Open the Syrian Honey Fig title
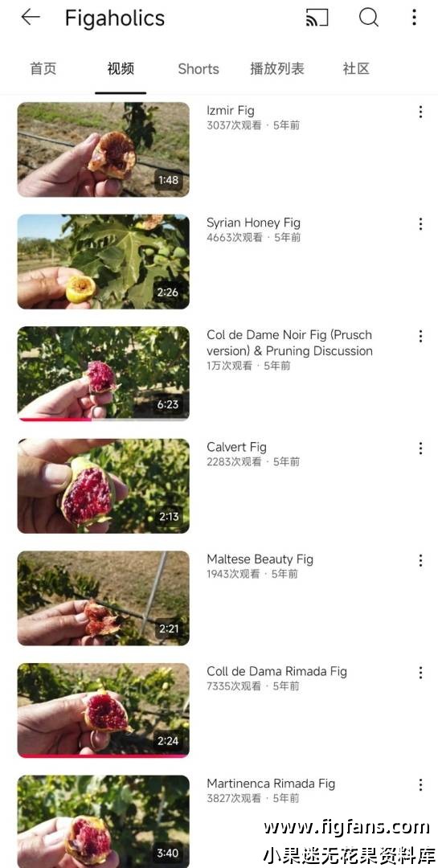The height and width of the screenshot is (868, 438). 254,223
